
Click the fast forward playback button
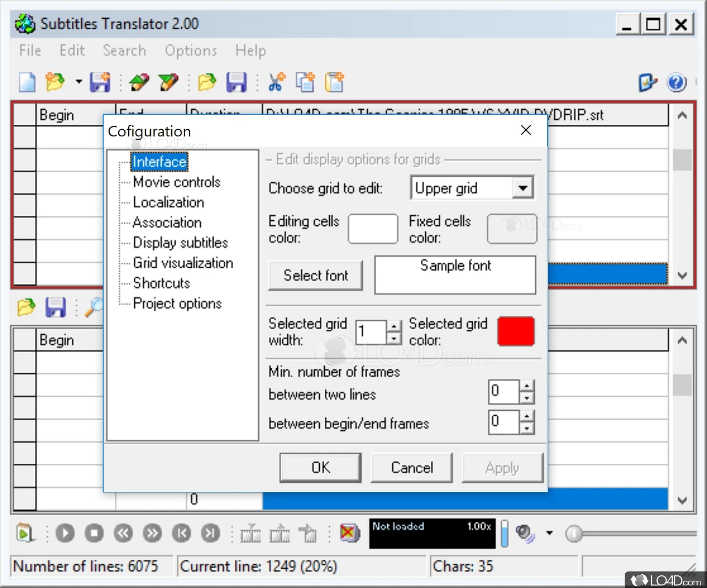coord(152,533)
